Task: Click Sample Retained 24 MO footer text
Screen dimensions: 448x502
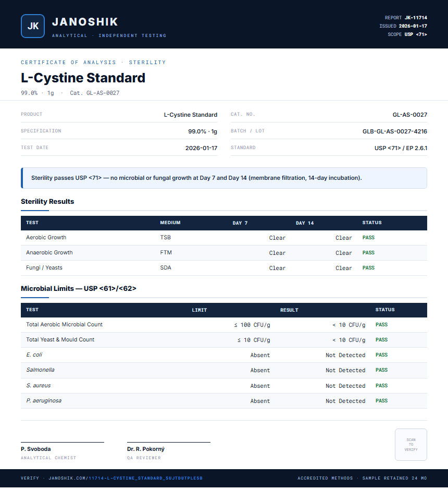Action: (394, 478)
